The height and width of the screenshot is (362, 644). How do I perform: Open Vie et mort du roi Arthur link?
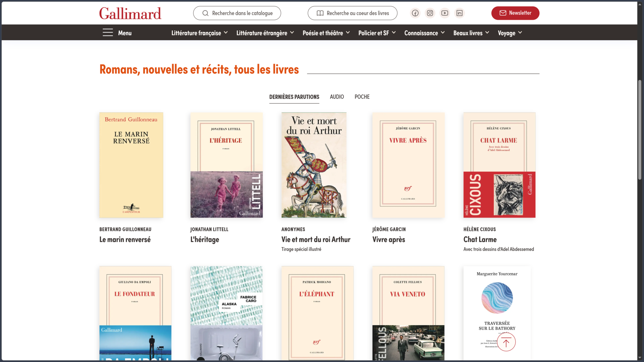[x=316, y=240]
